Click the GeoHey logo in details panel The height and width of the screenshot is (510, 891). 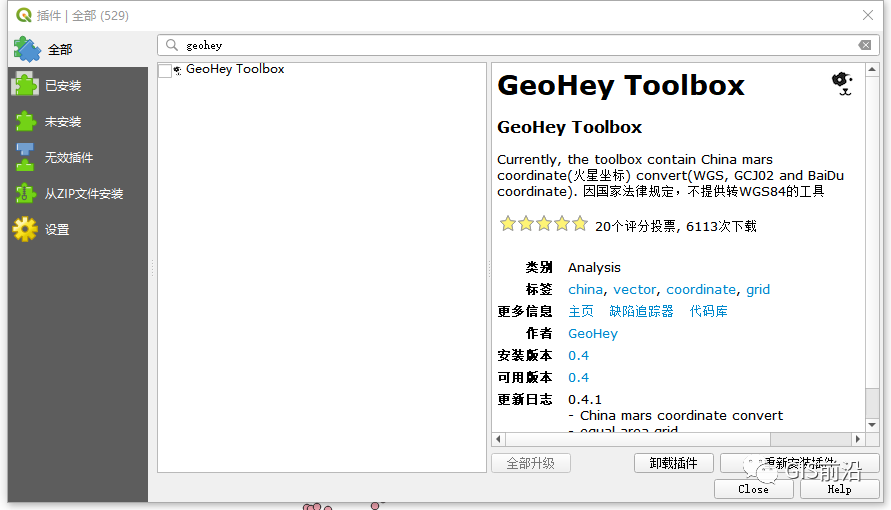tap(842, 83)
